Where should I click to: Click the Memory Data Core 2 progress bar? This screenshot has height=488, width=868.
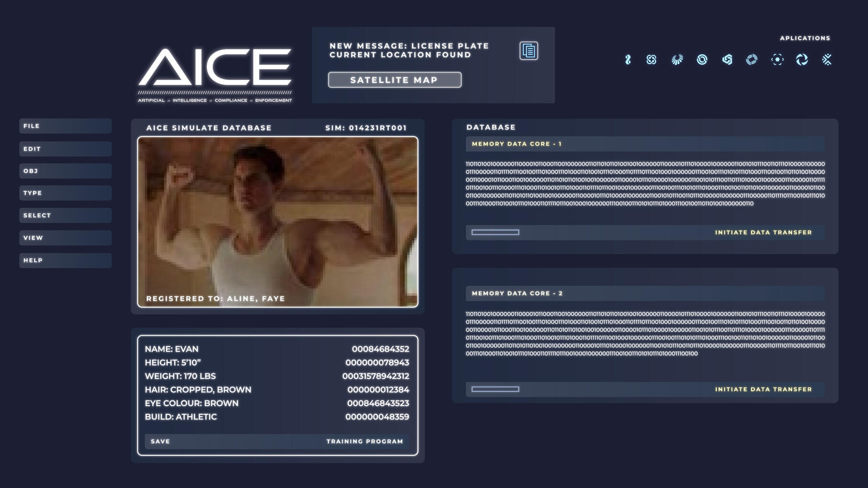click(495, 389)
